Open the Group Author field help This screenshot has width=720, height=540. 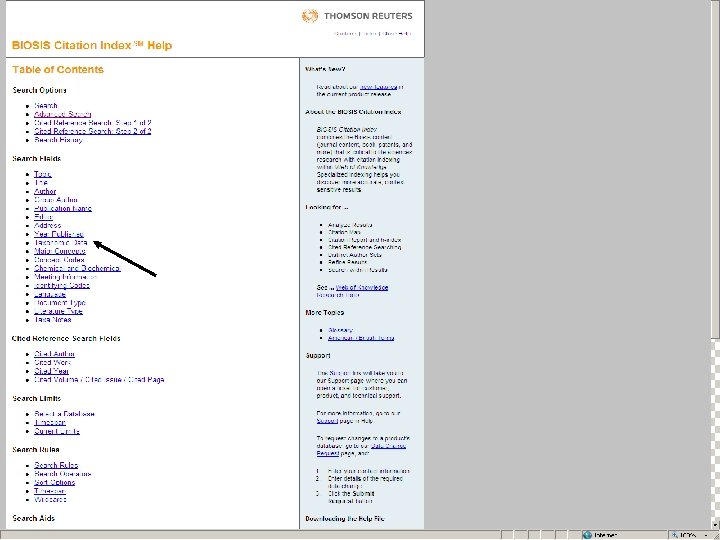coord(56,200)
